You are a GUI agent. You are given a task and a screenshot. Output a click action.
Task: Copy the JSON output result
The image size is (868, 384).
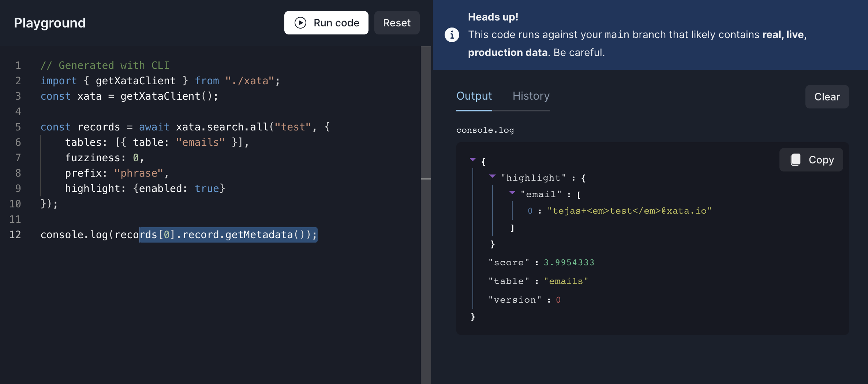coord(811,159)
